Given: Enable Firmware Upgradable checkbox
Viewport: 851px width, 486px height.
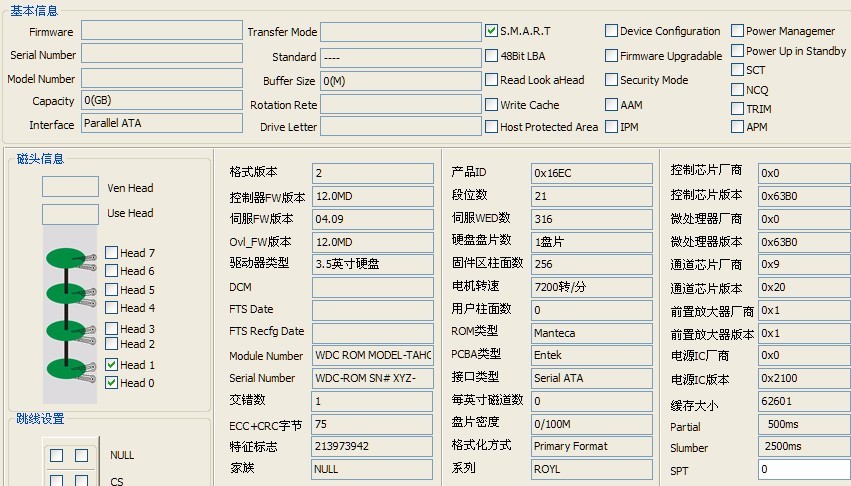Looking at the screenshot, I should point(611,55).
